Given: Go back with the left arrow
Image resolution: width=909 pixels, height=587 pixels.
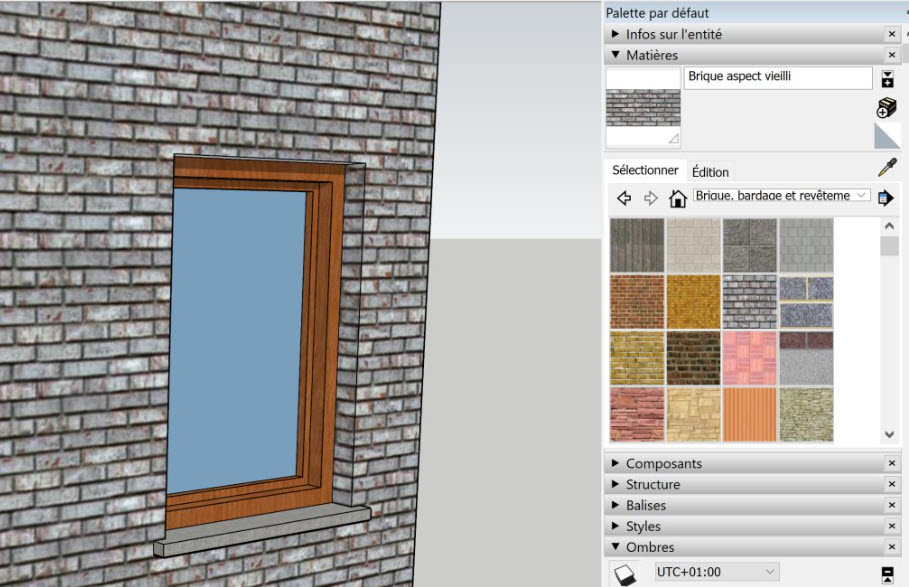Looking at the screenshot, I should point(625,198).
